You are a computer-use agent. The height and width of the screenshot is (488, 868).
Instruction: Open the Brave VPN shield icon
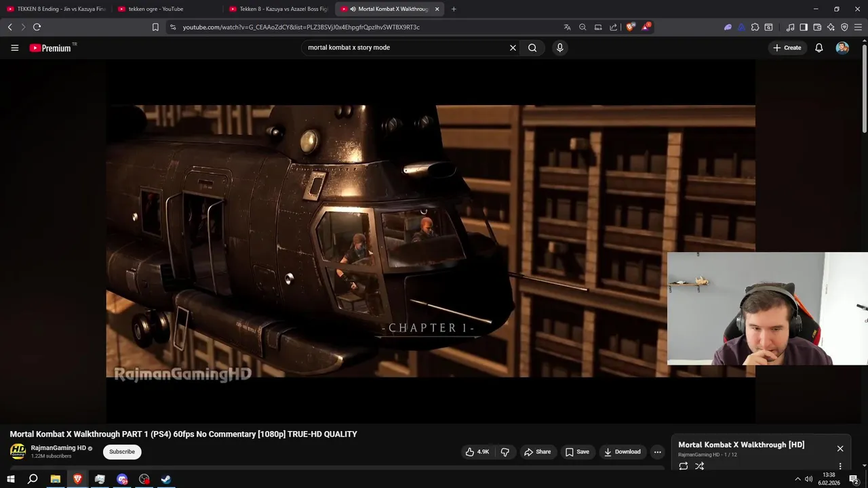844,27
